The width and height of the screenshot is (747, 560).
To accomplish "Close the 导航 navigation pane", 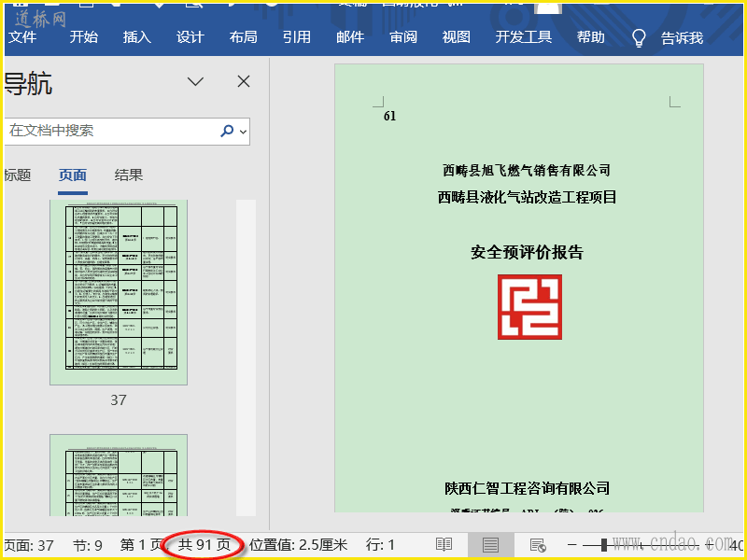I will pyautogui.click(x=244, y=81).
